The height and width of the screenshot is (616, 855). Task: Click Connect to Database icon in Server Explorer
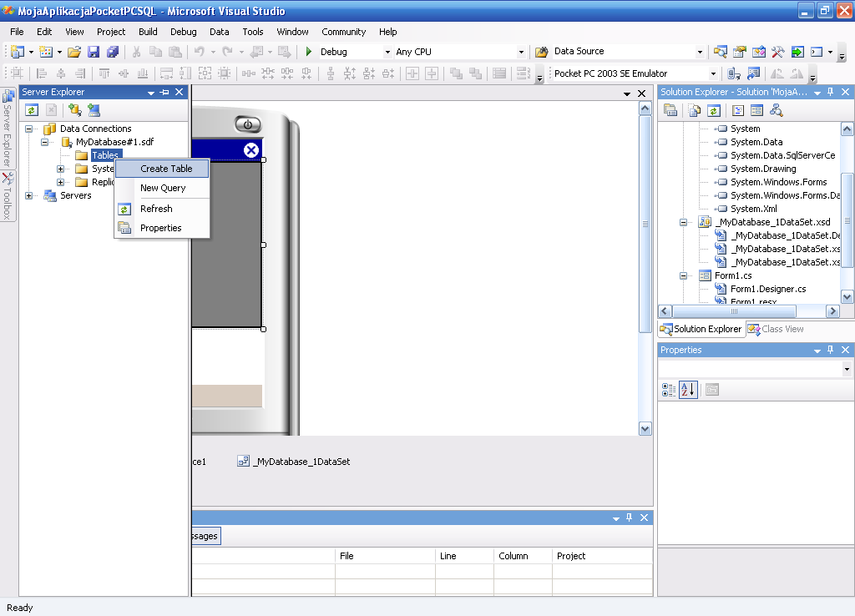coord(75,110)
